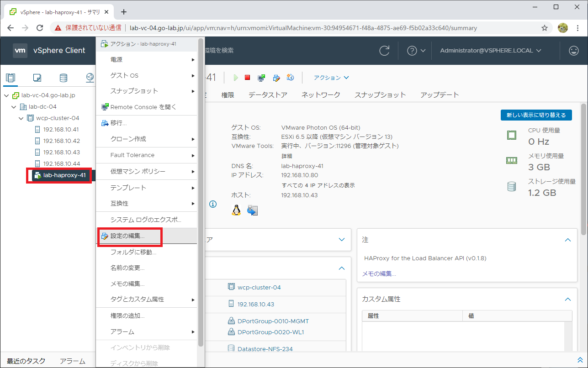
Task: Choose 設定の編集... menu entry
Action: 147,236
